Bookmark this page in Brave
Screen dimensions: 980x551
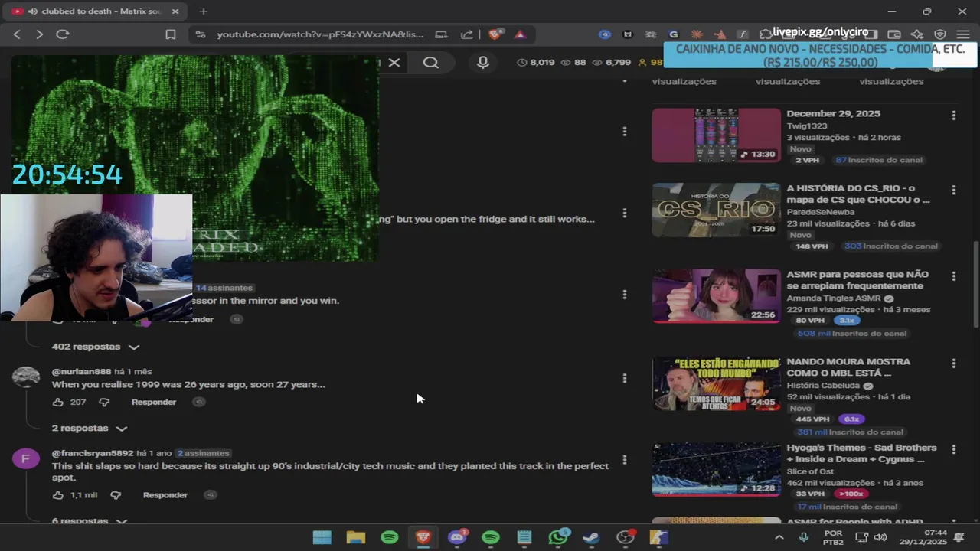pyautogui.click(x=171, y=34)
